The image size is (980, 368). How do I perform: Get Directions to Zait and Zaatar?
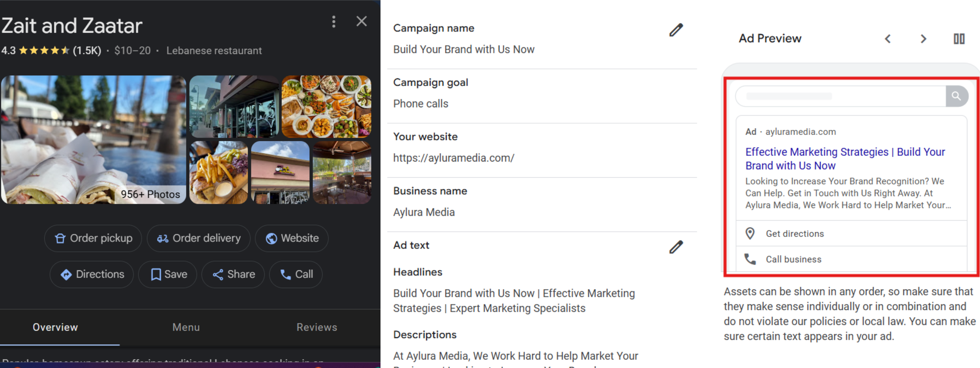92,274
